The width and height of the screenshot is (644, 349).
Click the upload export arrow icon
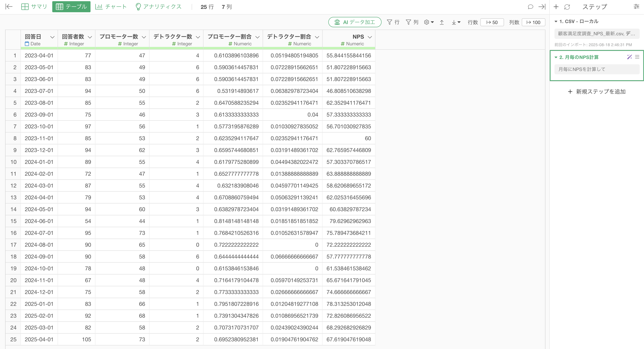442,22
